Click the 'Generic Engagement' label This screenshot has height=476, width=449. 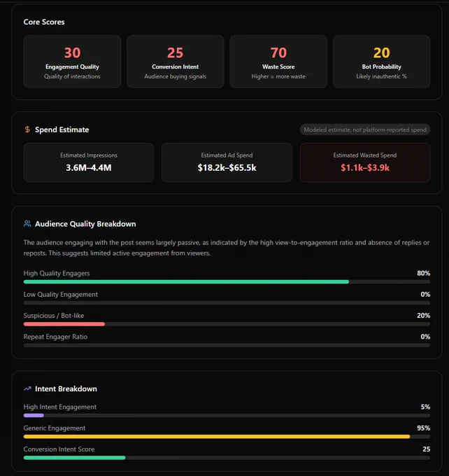55,428
